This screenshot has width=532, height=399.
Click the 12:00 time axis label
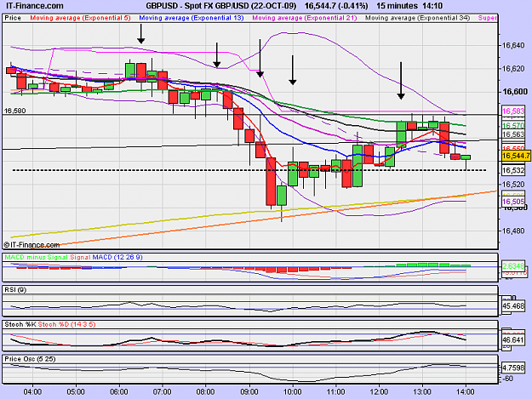(x=379, y=392)
